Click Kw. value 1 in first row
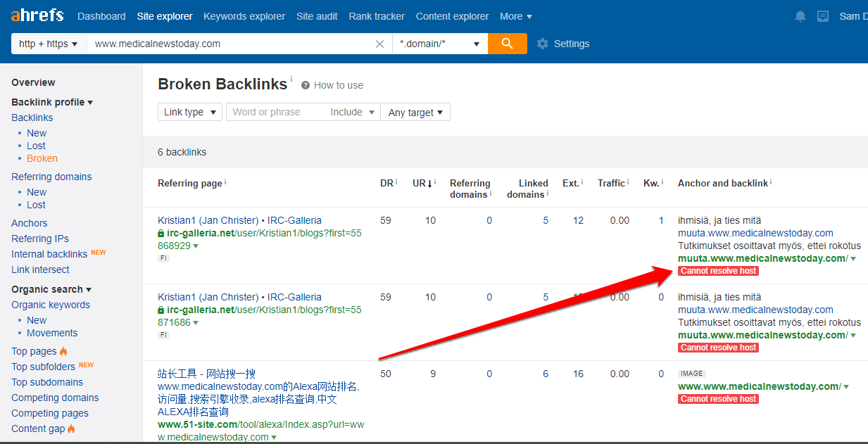 661,220
